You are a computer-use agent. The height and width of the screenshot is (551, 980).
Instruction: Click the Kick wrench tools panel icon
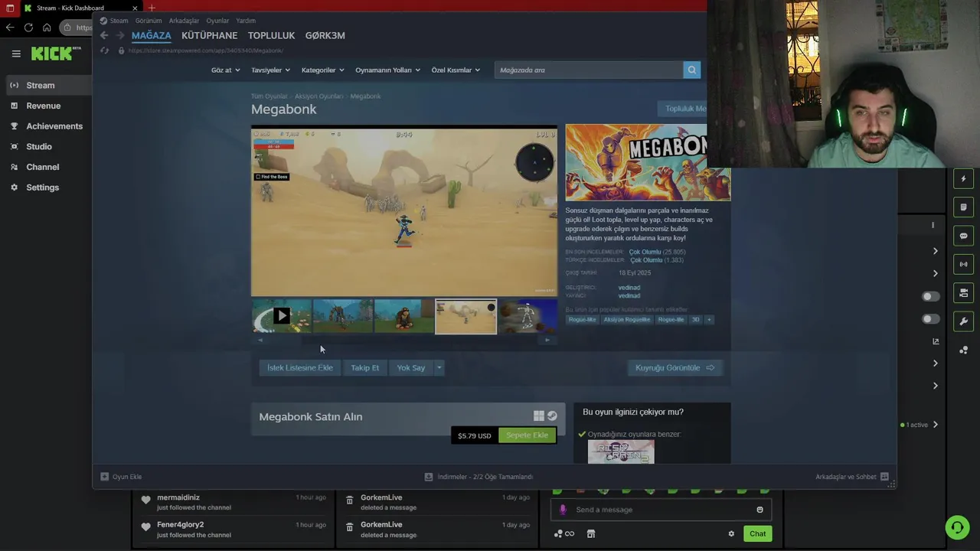click(964, 321)
